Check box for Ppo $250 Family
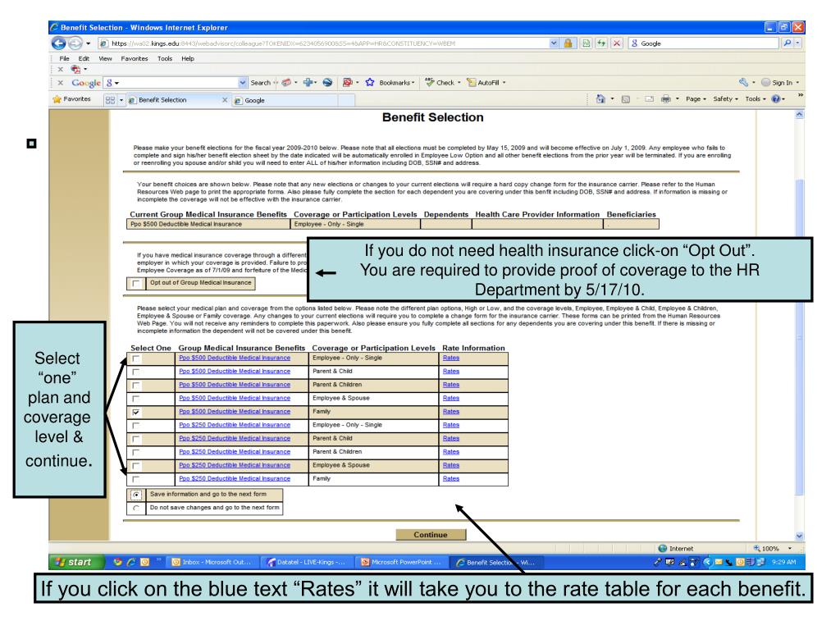This screenshot has height=630, width=840. (x=136, y=479)
